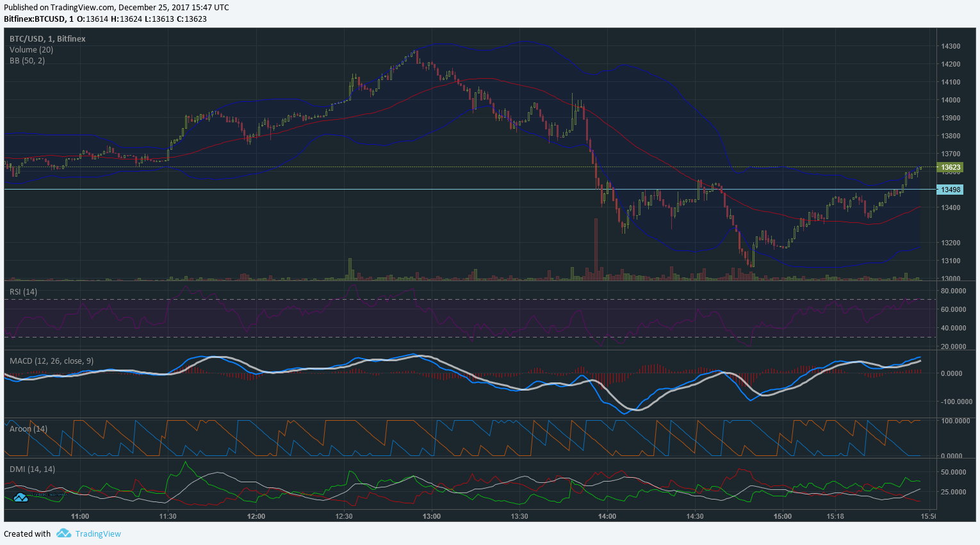
Task: Click the 14300 price axis label
Action: 951,46
